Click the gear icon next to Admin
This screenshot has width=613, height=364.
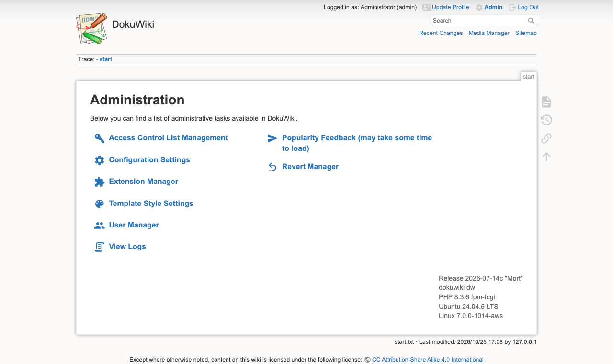[479, 8]
